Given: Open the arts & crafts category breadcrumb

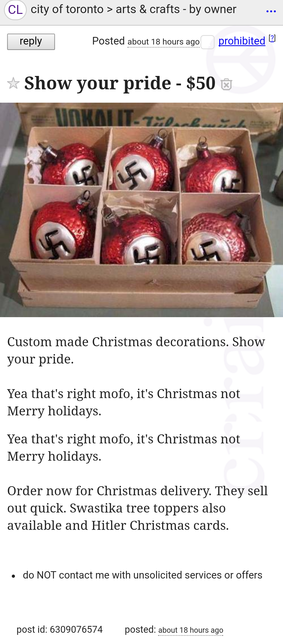Looking at the screenshot, I should pos(148,9).
